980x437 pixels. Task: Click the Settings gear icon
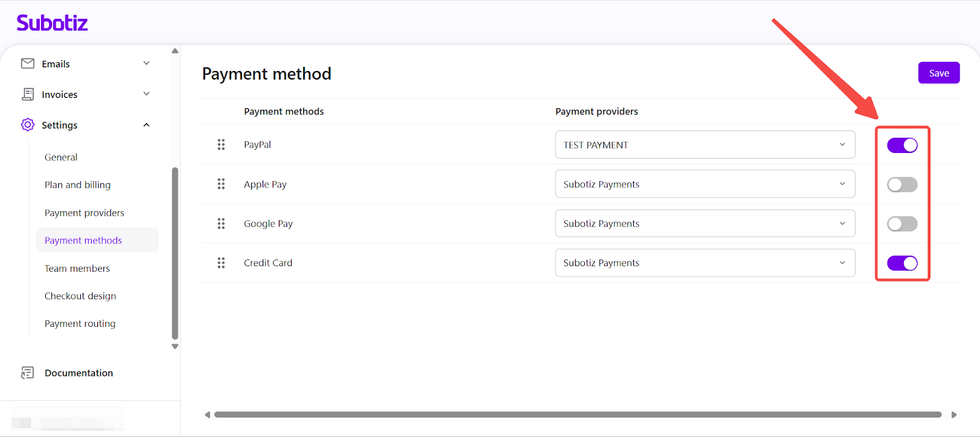[28, 125]
